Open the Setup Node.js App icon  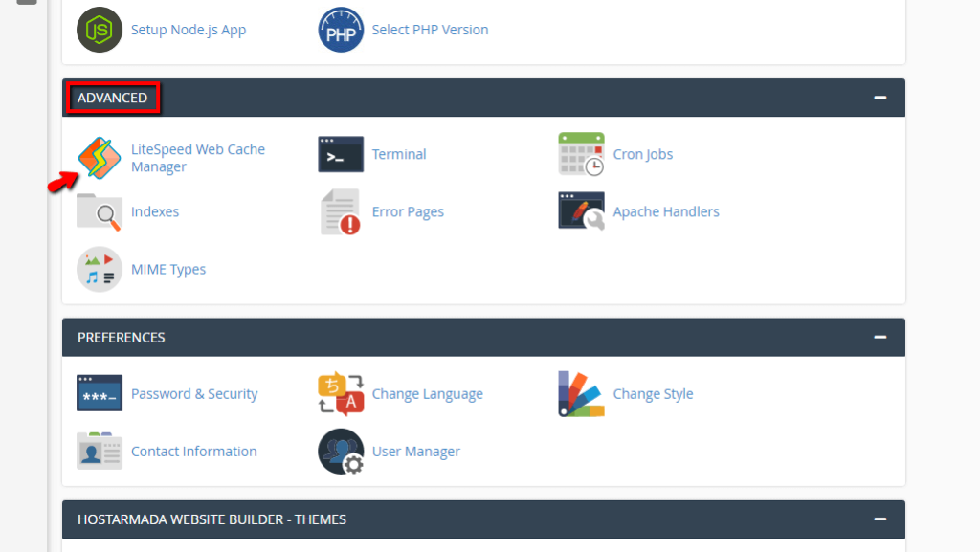coord(100,30)
